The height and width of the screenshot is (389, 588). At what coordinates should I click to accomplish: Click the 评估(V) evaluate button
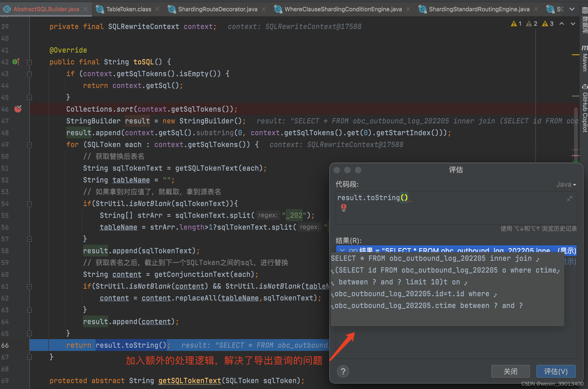point(556,371)
